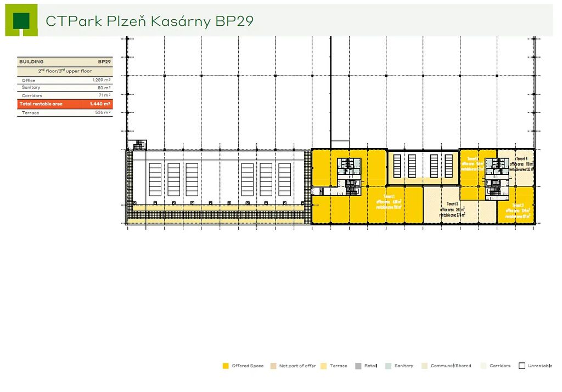Image resolution: width=562 pixels, height=392 pixels.
Task: Select the "Sanitary" legend label
Action: point(404,366)
